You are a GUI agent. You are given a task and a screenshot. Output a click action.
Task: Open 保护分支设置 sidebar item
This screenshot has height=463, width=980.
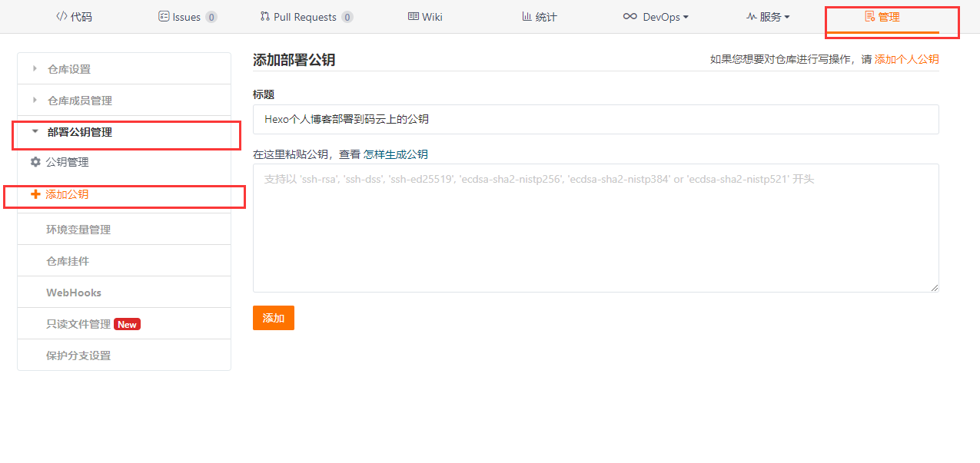point(124,355)
